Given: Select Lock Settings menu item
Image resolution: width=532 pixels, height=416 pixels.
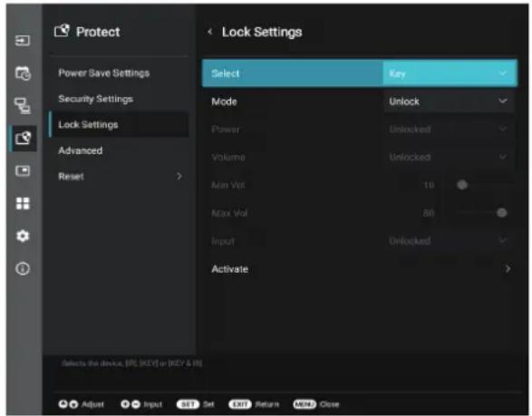Looking at the screenshot, I should (120, 124).
